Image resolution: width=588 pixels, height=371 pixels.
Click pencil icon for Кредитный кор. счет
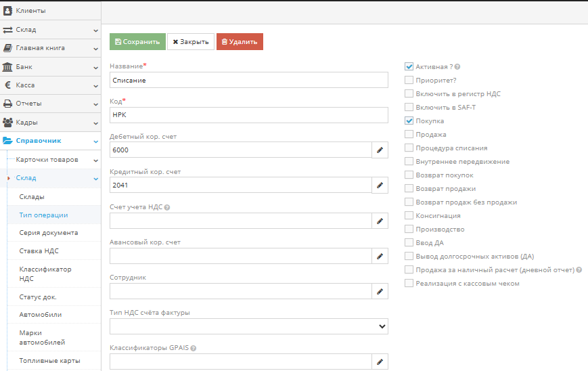coord(380,185)
